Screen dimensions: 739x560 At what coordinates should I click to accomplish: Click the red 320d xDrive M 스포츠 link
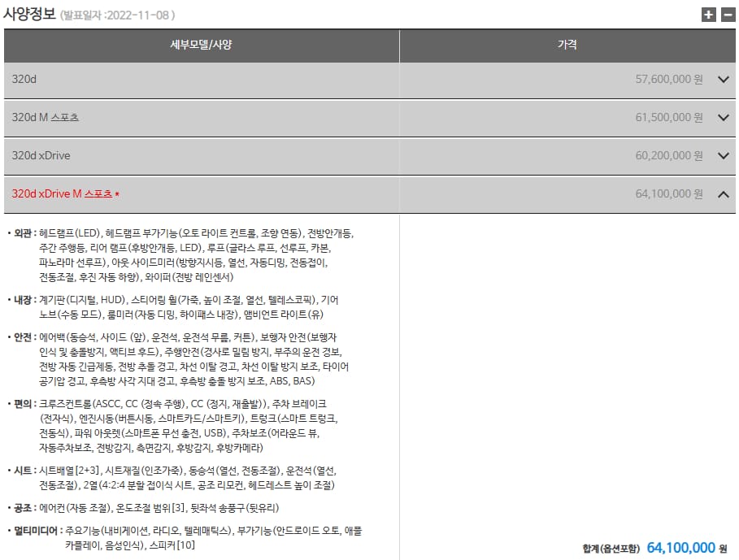pos(66,193)
